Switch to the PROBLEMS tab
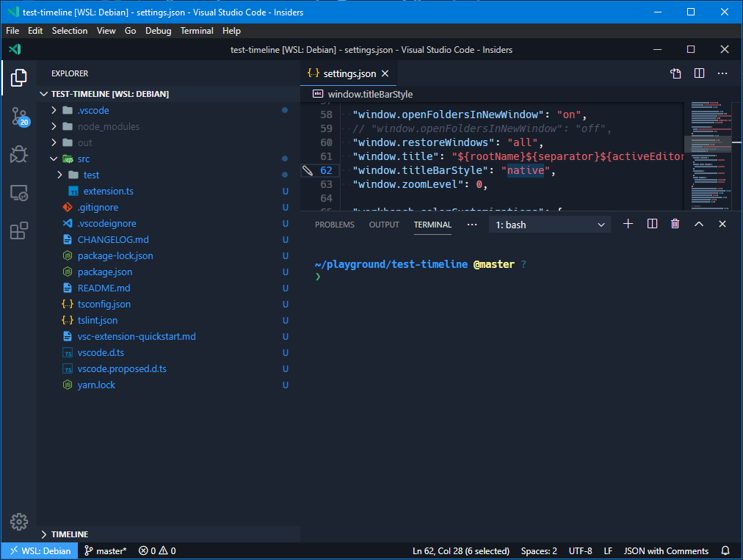 click(x=334, y=225)
